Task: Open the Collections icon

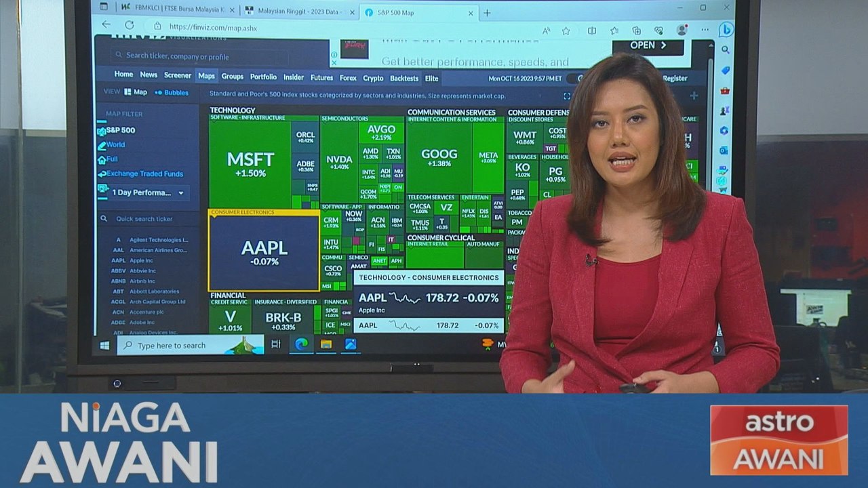Action: pyautogui.click(x=636, y=30)
